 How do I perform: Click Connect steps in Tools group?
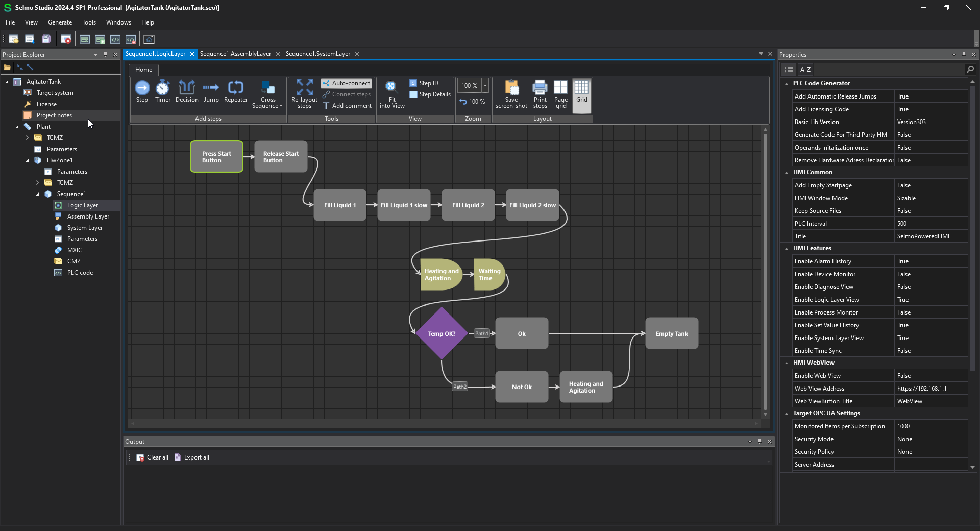pos(347,94)
